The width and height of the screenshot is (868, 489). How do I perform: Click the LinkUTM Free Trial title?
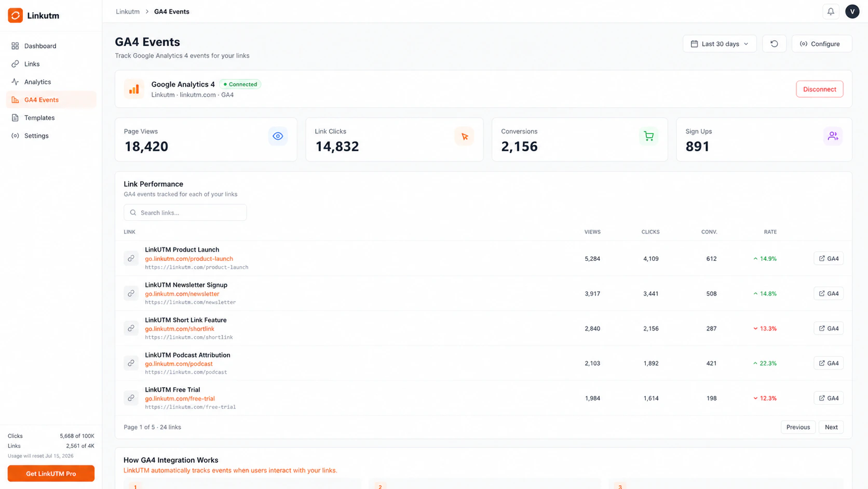coord(172,390)
